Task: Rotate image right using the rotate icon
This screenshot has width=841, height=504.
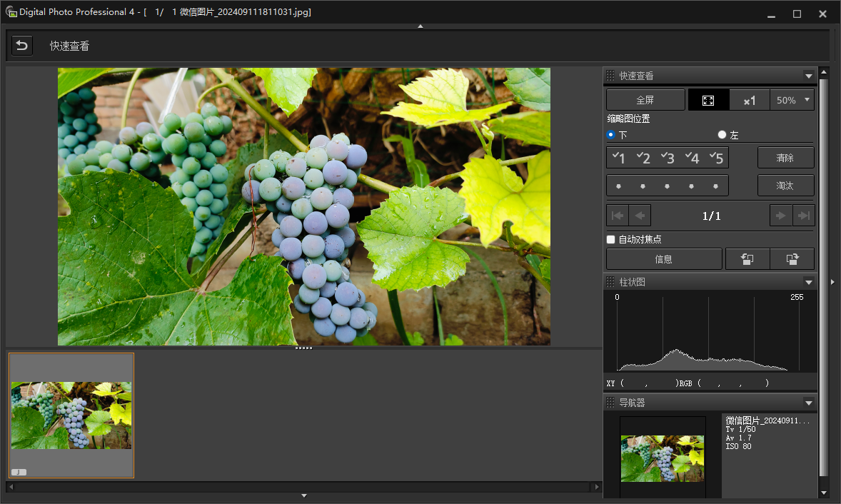Action: [x=792, y=259]
